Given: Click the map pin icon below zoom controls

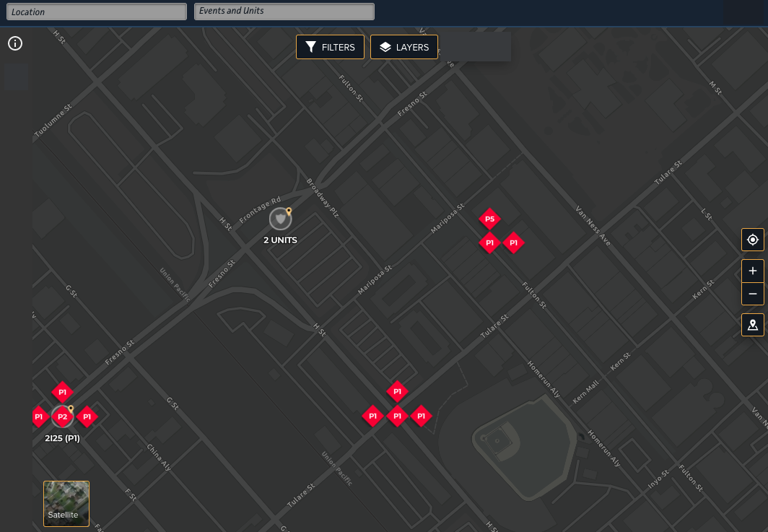Looking at the screenshot, I should coord(752,325).
